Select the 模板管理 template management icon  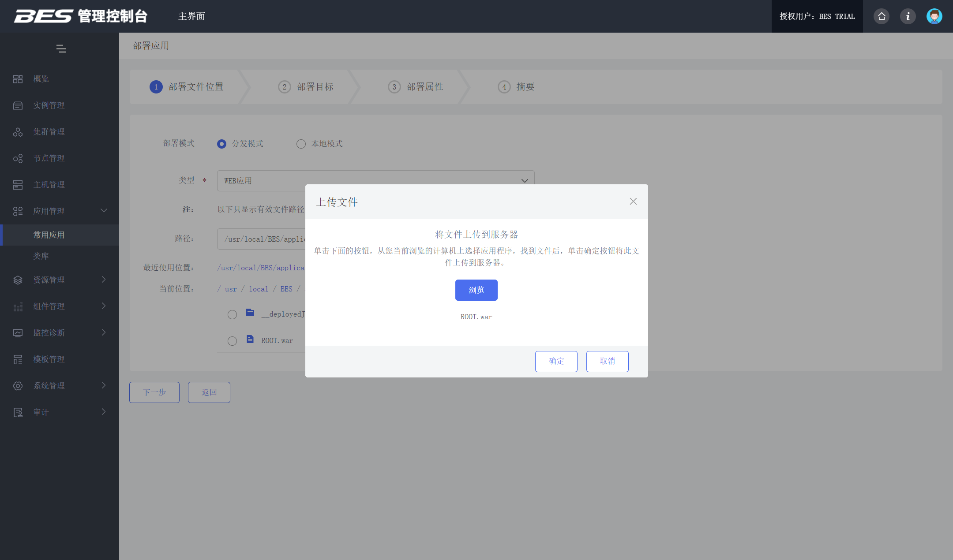tap(18, 359)
